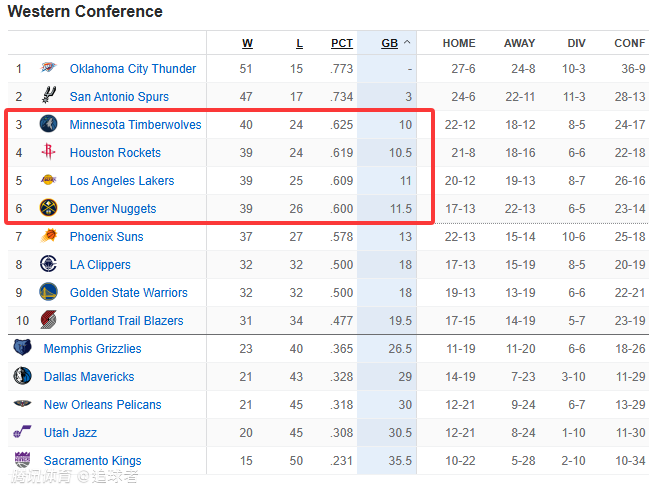The height and width of the screenshot is (493, 649).
Task: Open the Portland Trail Blazers team link
Action: pos(126,321)
